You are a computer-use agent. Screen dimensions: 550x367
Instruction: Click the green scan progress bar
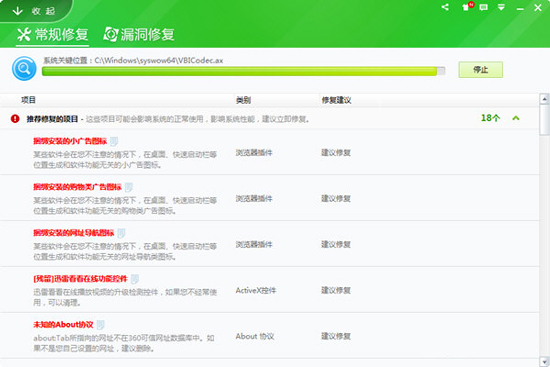click(243, 71)
